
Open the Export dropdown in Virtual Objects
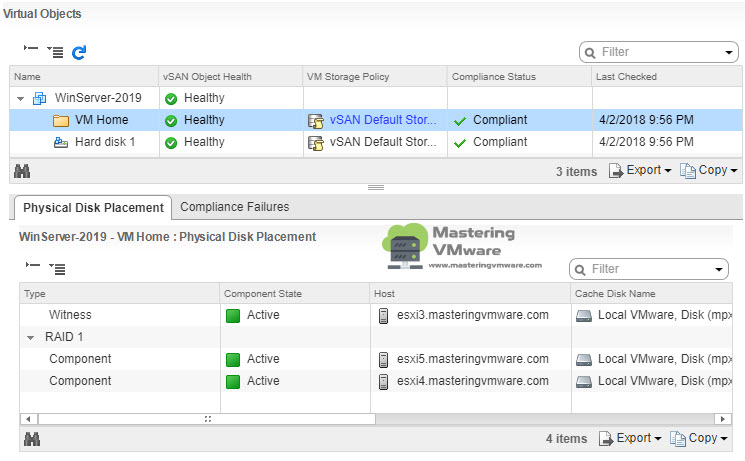640,170
